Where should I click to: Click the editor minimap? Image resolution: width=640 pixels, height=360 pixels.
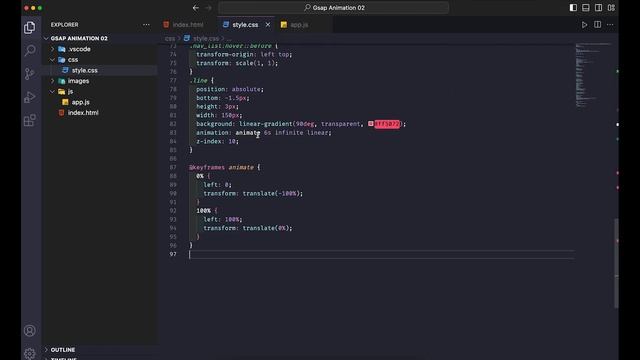click(593, 75)
